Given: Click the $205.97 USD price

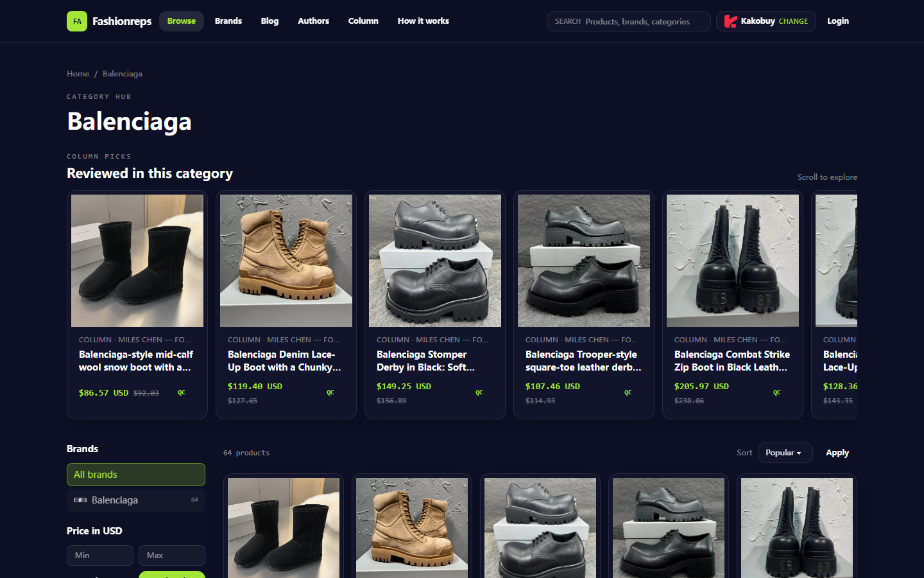Looking at the screenshot, I should [701, 386].
